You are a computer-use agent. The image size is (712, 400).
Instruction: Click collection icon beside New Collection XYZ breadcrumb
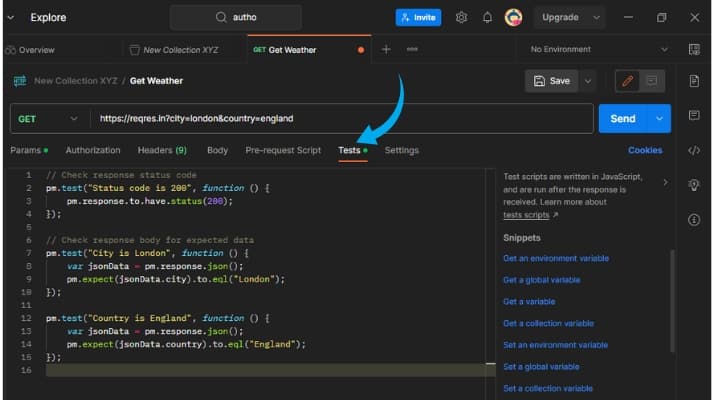[20, 81]
